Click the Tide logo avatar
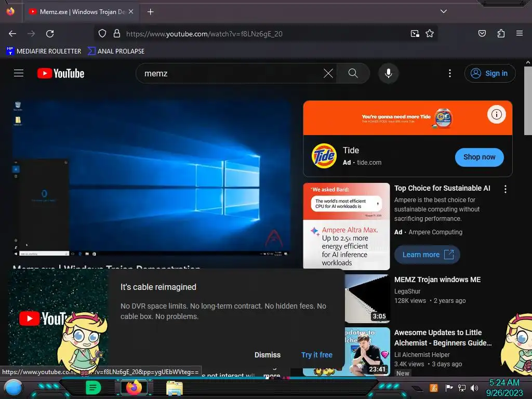Viewport: 532px width, 399px height. click(324, 156)
